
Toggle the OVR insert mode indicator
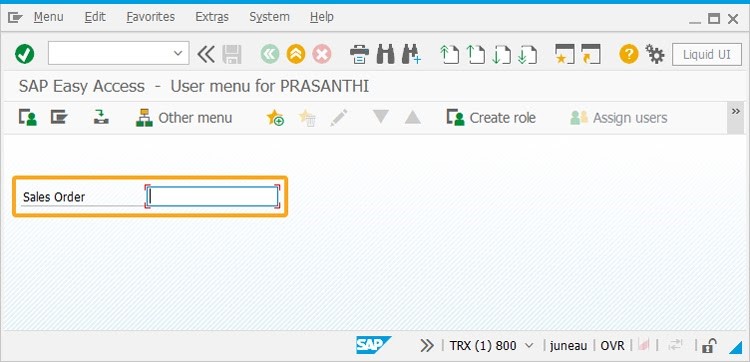click(613, 345)
